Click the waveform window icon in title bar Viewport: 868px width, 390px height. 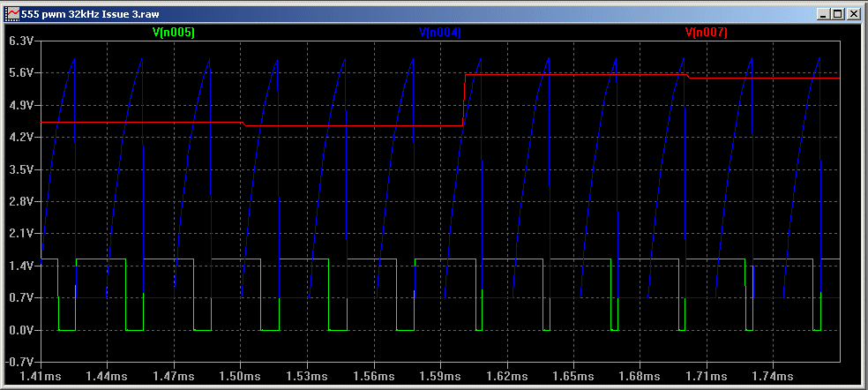[13, 14]
